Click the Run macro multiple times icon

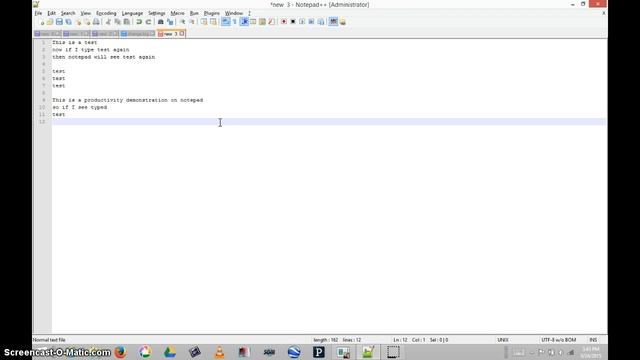[x=311, y=22]
